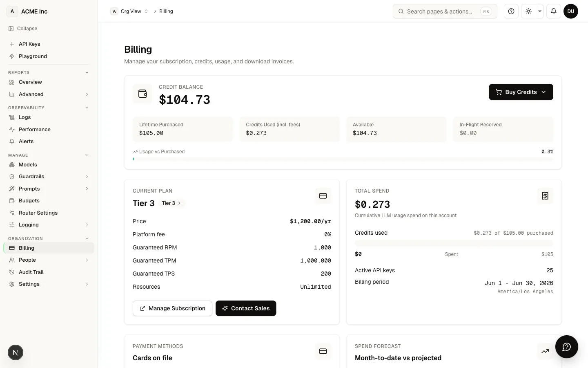Image resolution: width=588 pixels, height=368 pixels.
Task: Click the wallet icon beside Credit Balance
Action: pyautogui.click(x=143, y=94)
